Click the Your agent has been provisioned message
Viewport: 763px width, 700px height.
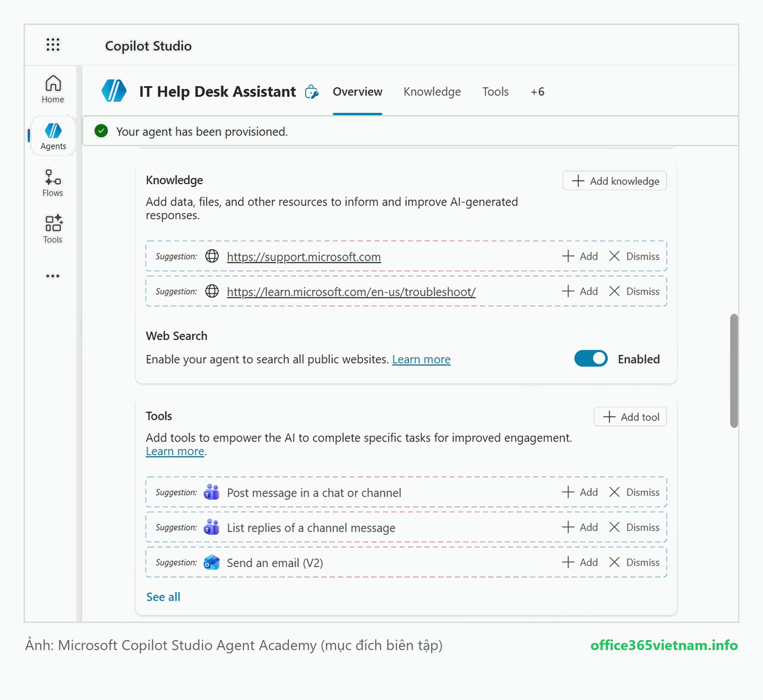pyautogui.click(x=202, y=131)
